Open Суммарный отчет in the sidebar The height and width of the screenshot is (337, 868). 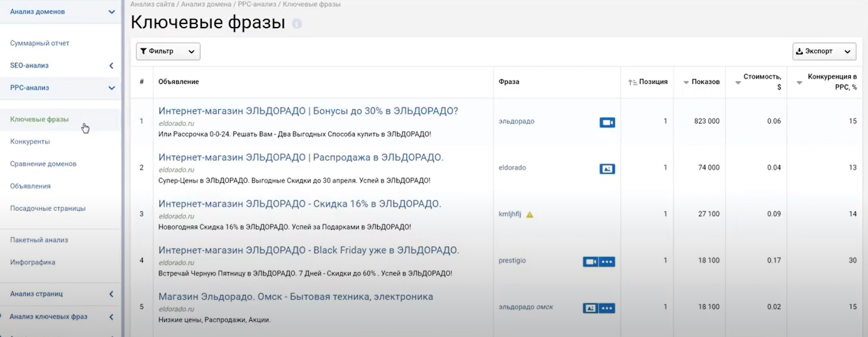(x=40, y=43)
